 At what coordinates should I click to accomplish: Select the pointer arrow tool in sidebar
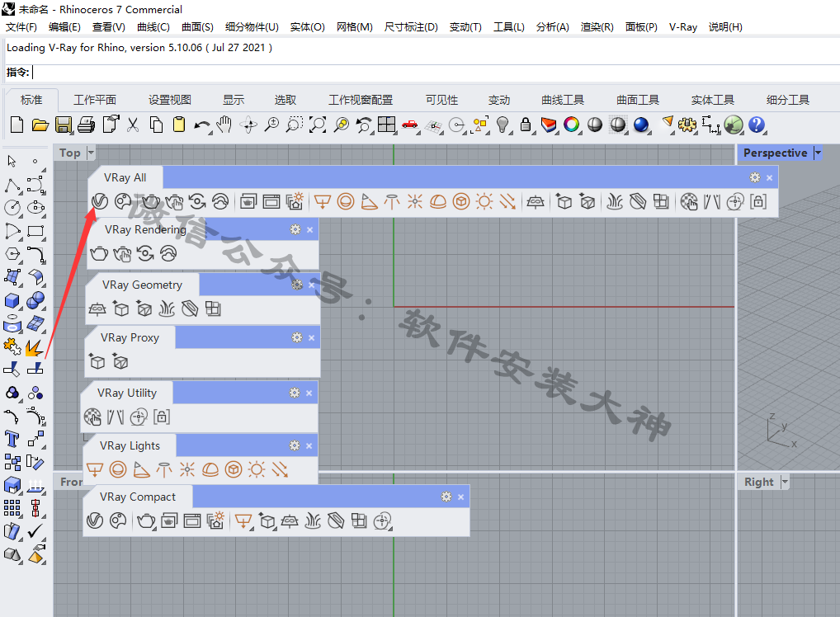pos(12,161)
